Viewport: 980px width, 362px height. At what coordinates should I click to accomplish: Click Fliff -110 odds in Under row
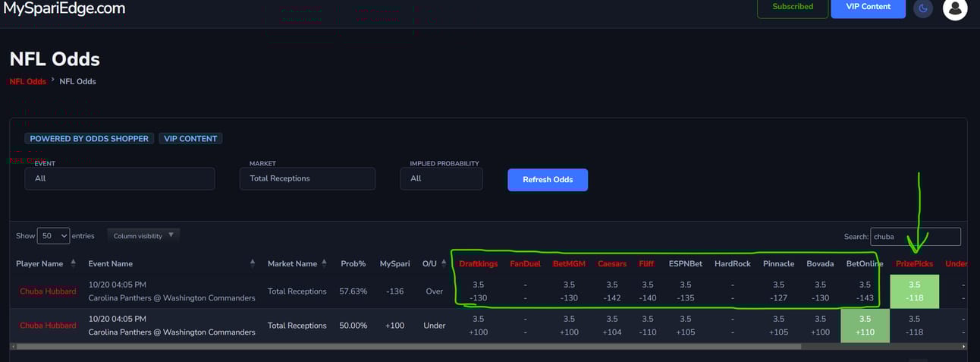pyautogui.click(x=646, y=332)
